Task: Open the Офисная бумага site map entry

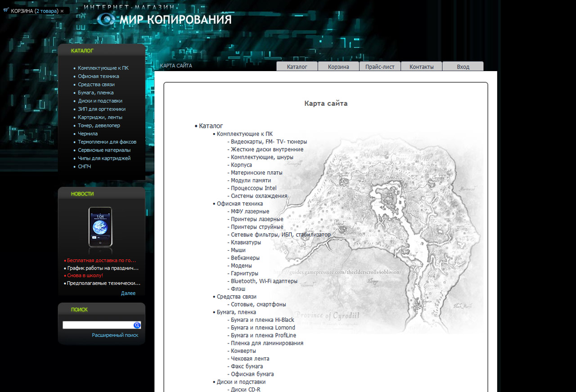Action: pyautogui.click(x=252, y=374)
